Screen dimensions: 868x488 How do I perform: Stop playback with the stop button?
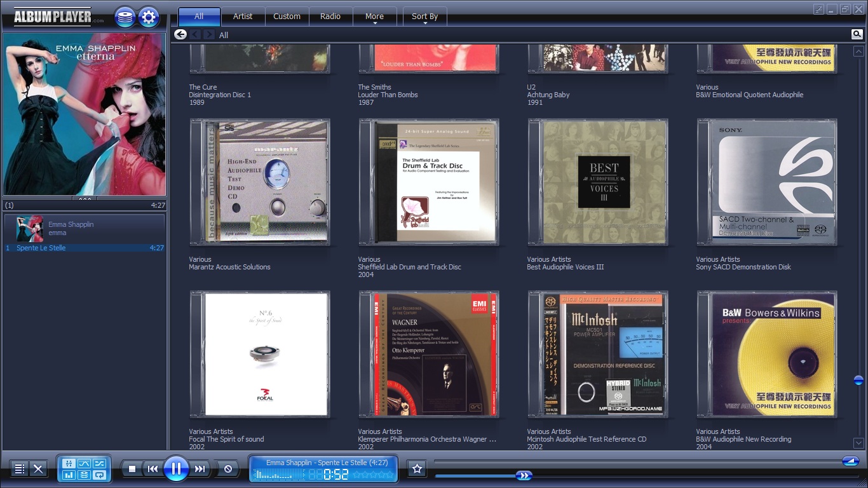[132, 469]
